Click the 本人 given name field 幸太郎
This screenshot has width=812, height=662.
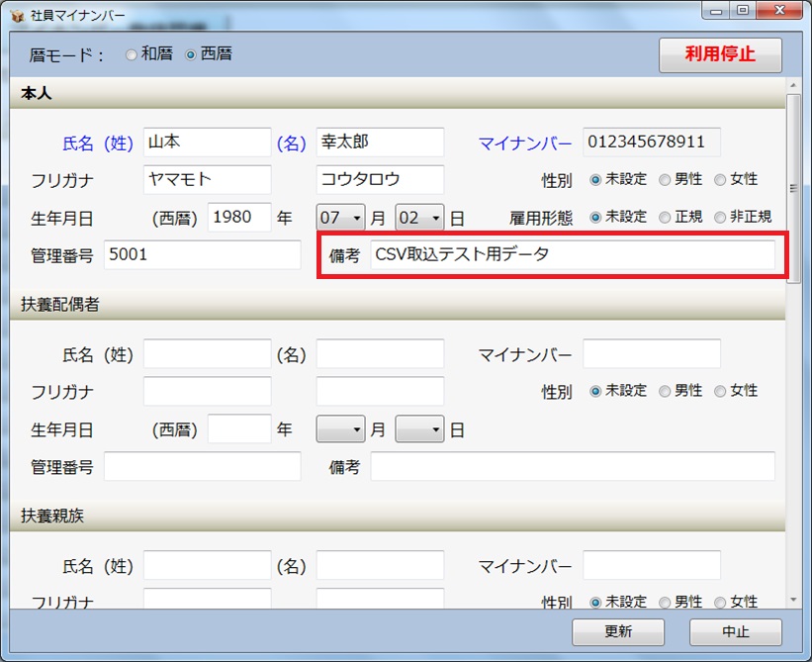[x=380, y=142]
